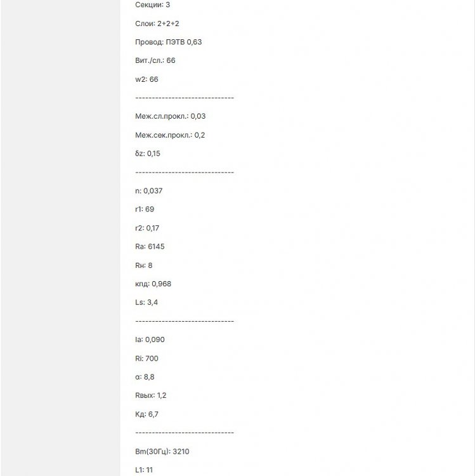The height and width of the screenshot is (476, 475).
Task: Click the 'δz: 0,15' value line
Action: click(x=148, y=154)
